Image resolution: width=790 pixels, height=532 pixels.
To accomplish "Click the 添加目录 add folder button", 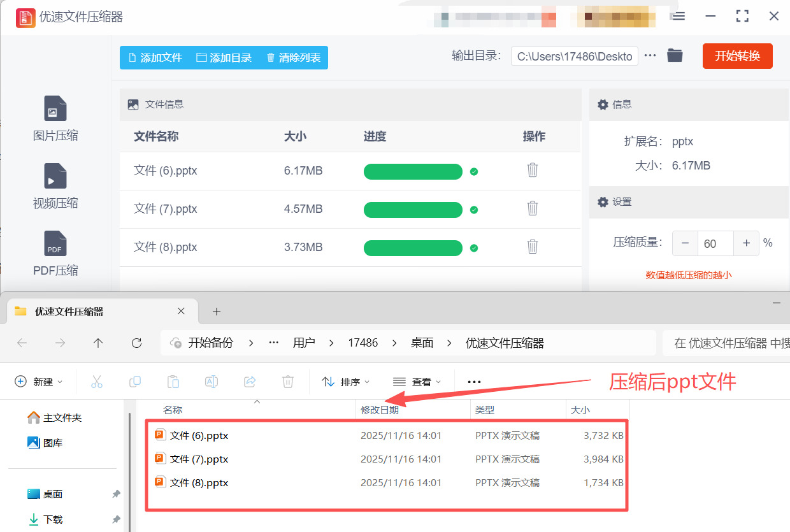I will tap(224, 57).
